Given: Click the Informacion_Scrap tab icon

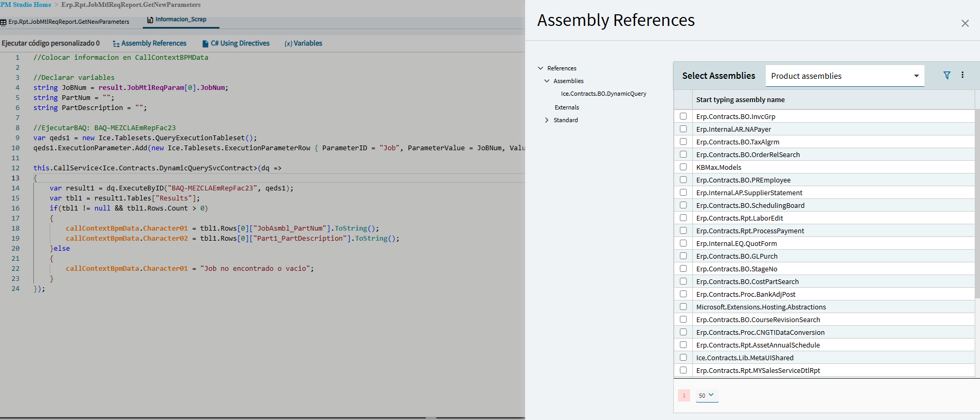Looking at the screenshot, I should [x=150, y=20].
